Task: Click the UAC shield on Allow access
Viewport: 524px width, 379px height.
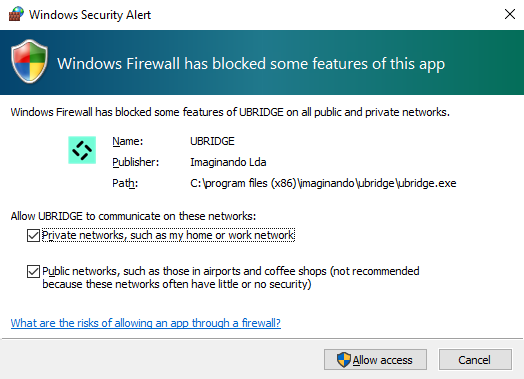Action: (344, 360)
